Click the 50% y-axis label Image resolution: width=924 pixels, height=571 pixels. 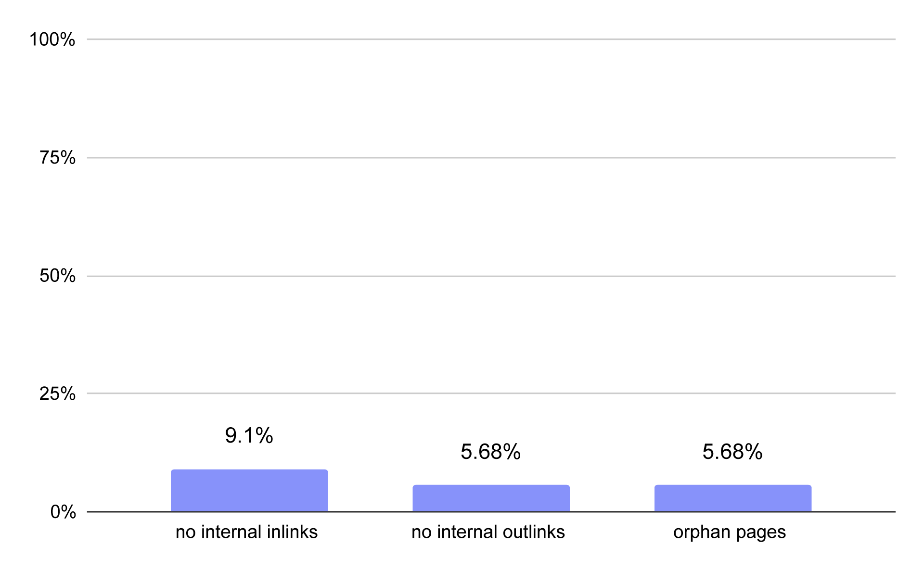coord(58,276)
